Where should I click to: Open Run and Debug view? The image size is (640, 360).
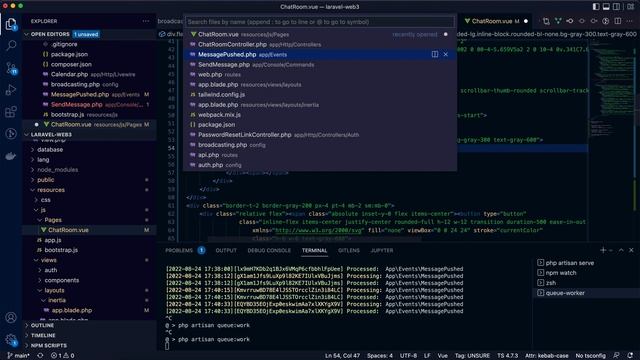[x=11, y=90]
